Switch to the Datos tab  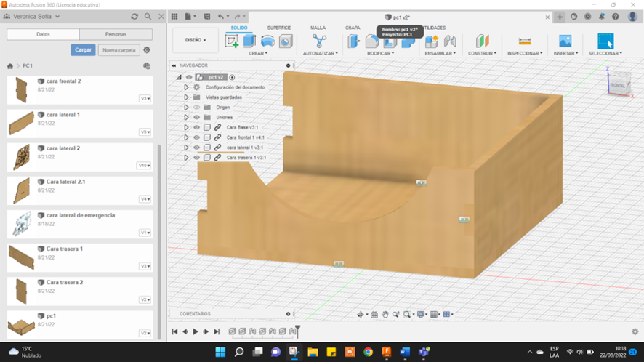point(43,34)
